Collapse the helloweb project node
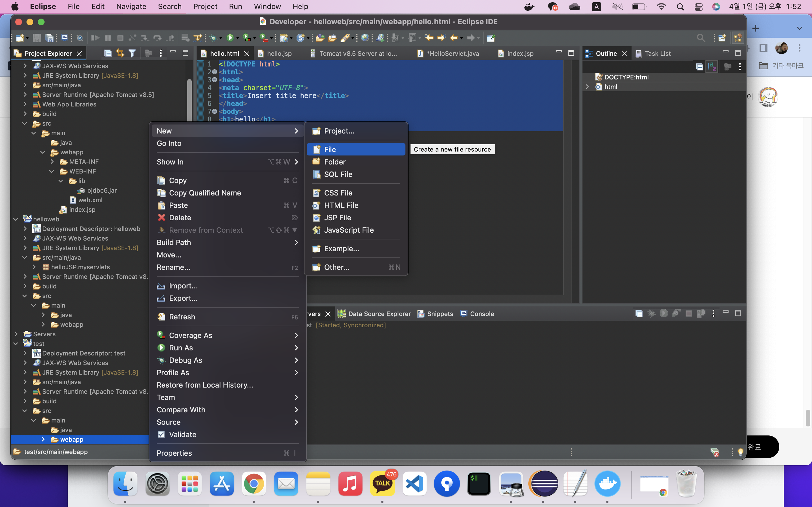The width and height of the screenshot is (812, 507). (16, 219)
